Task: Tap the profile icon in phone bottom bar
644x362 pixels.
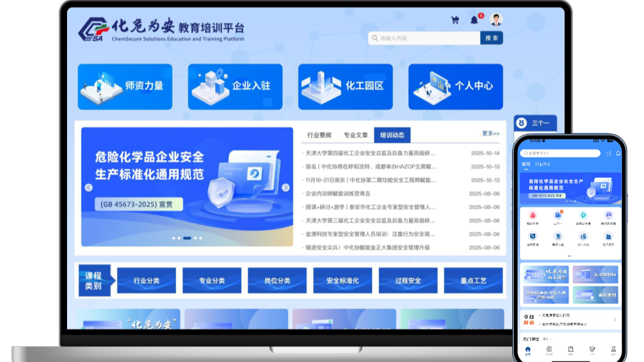Action: tap(613, 351)
